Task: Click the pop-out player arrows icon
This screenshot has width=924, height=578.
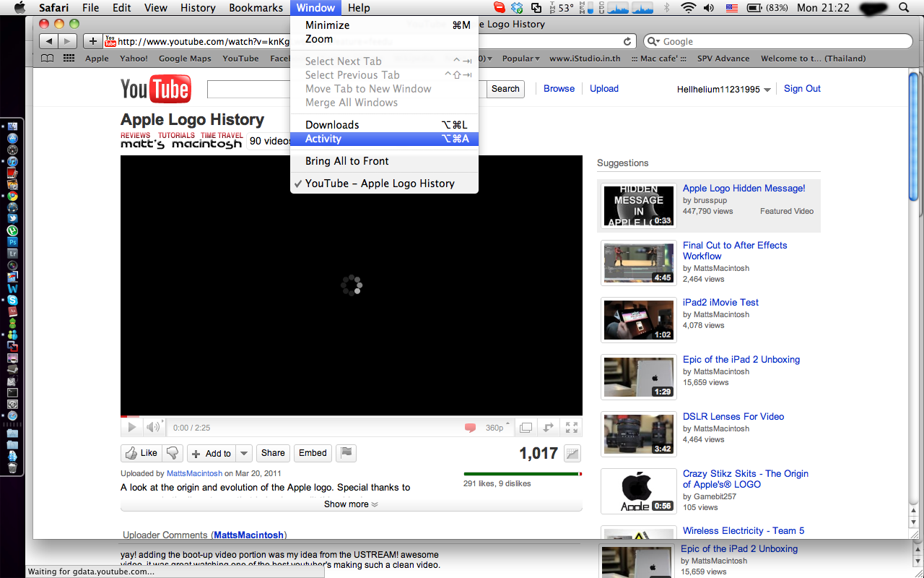Action: pos(549,428)
